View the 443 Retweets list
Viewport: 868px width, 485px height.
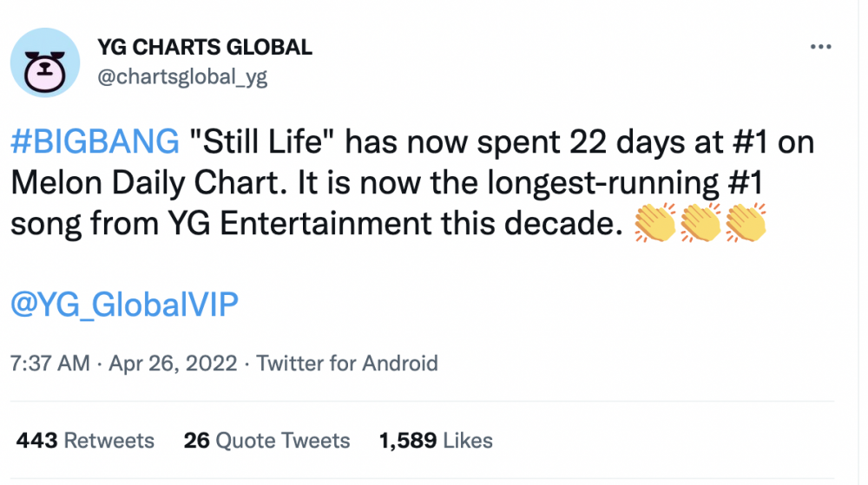pyautogui.click(x=85, y=441)
